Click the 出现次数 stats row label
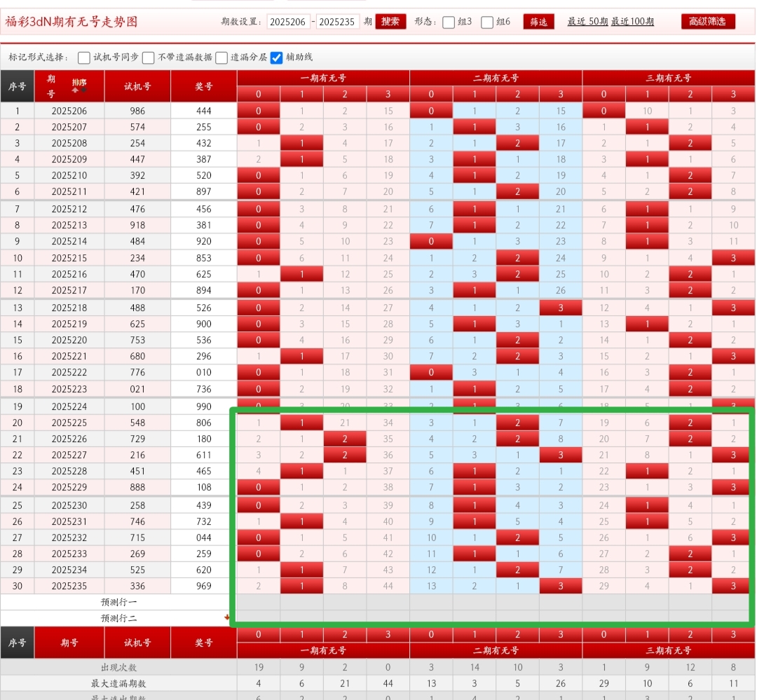This screenshot has width=757, height=700. (x=118, y=668)
